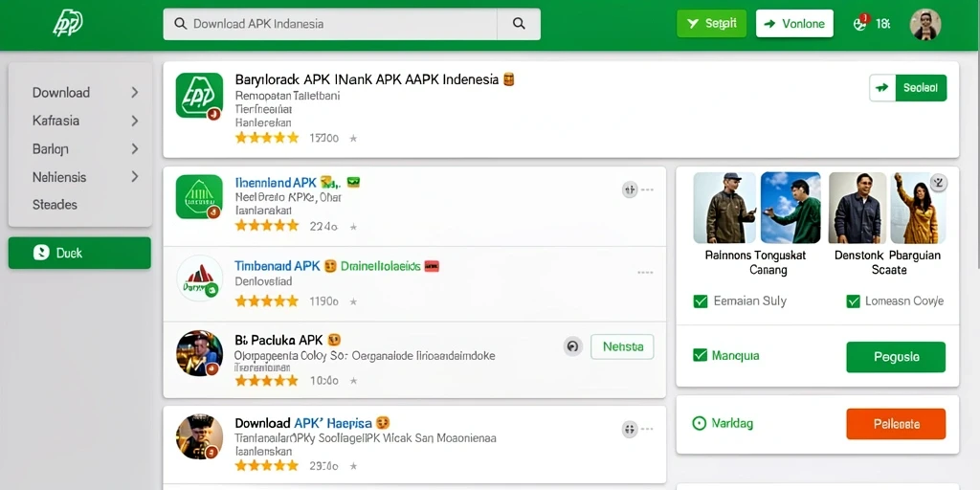Click the 'Rainnons Tonguskat Canang' caption
980x490 pixels.
pyautogui.click(x=755, y=262)
